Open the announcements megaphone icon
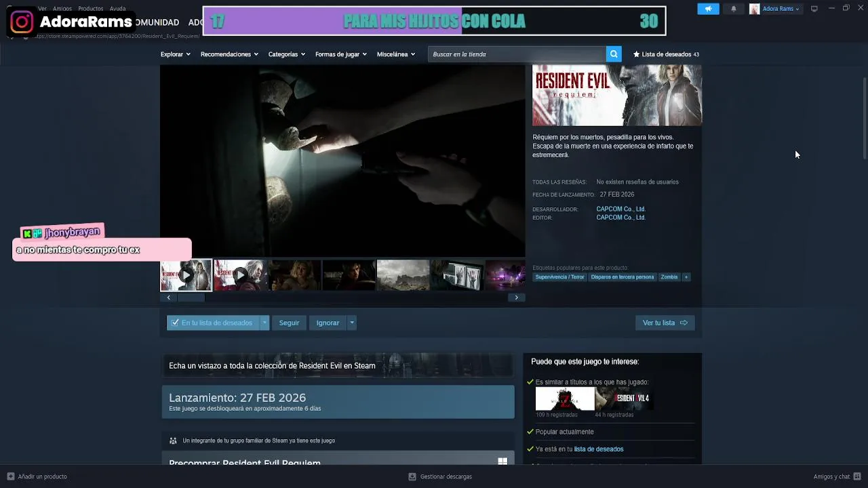The width and height of the screenshot is (868, 488). (708, 9)
